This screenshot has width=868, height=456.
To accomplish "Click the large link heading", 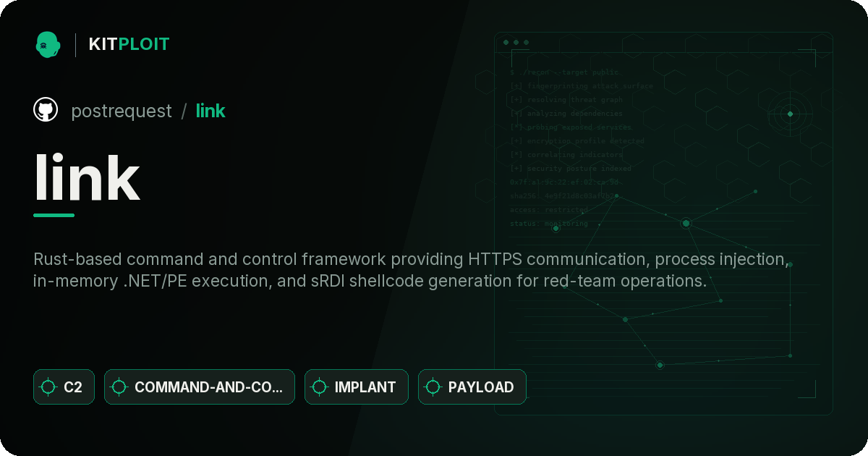I will pos(87,179).
